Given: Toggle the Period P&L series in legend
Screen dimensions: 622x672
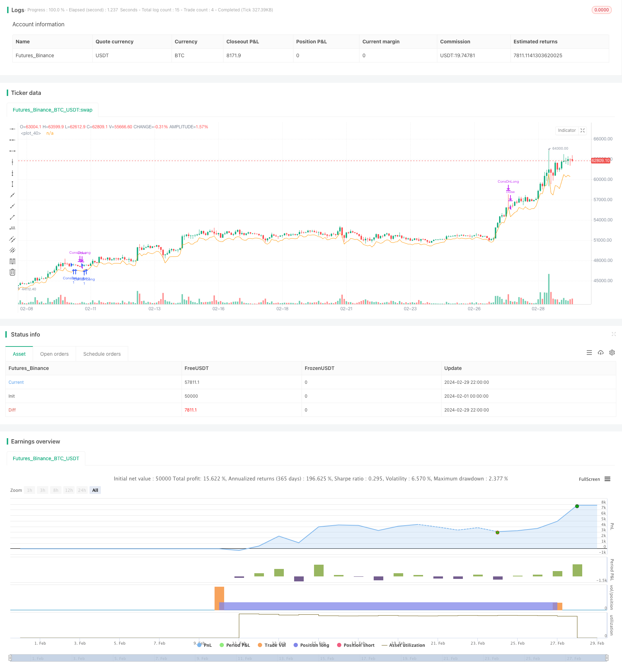Looking at the screenshot, I should click(x=235, y=645).
